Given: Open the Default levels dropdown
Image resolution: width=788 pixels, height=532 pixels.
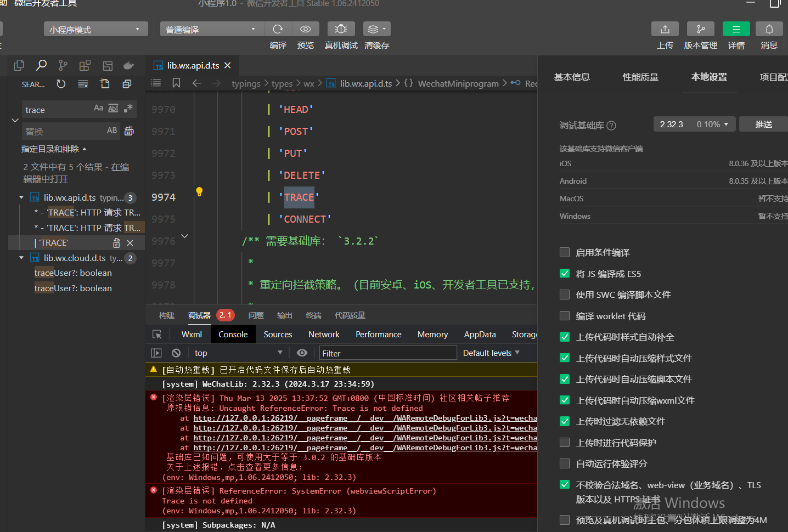Looking at the screenshot, I should click(491, 353).
